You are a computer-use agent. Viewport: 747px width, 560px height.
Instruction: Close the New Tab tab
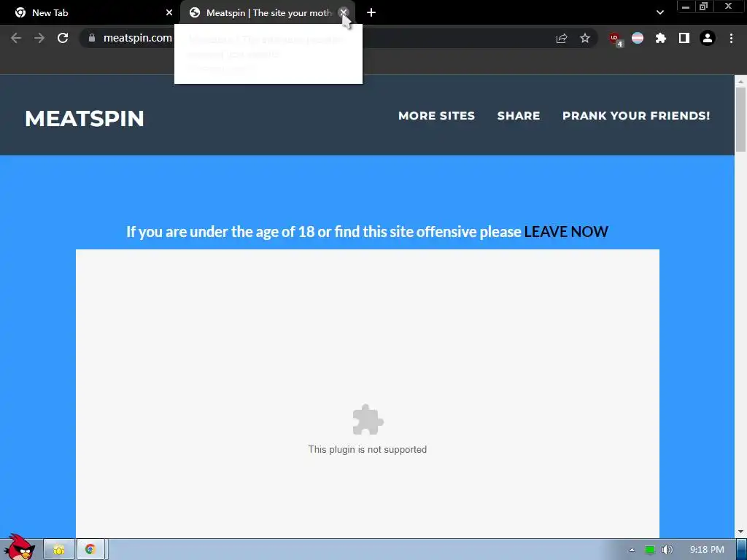169,13
